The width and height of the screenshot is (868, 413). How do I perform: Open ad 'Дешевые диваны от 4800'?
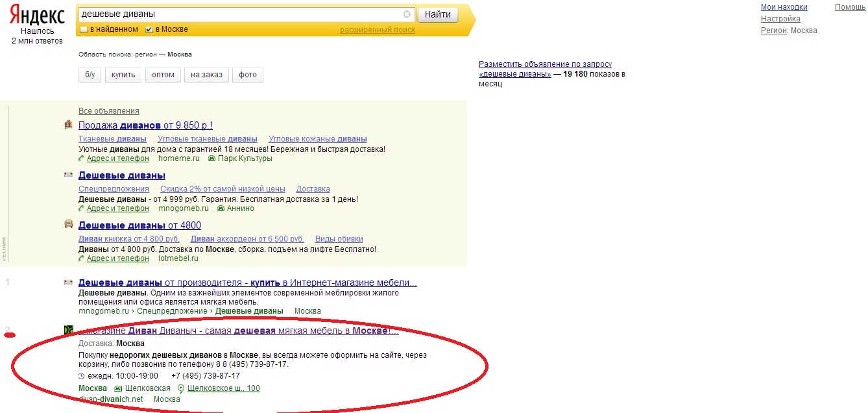[x=139, y=225]
